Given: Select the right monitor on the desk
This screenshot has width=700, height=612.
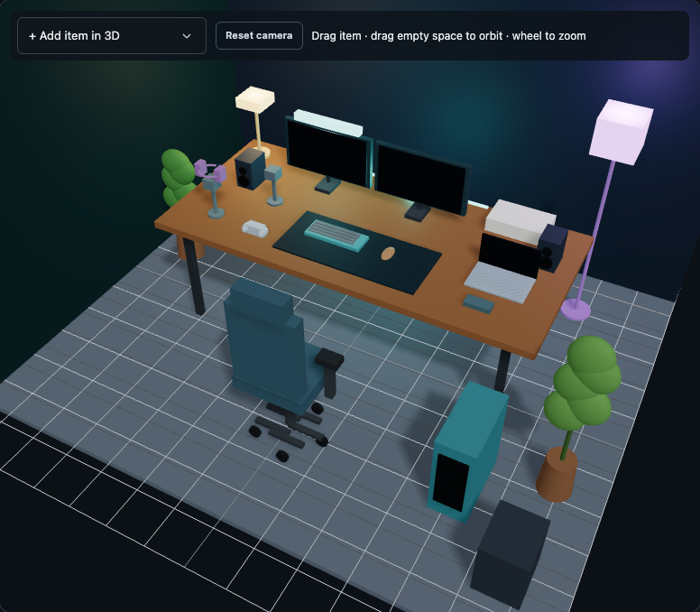Looking at the screenshot, I should (x=422, y=179).
